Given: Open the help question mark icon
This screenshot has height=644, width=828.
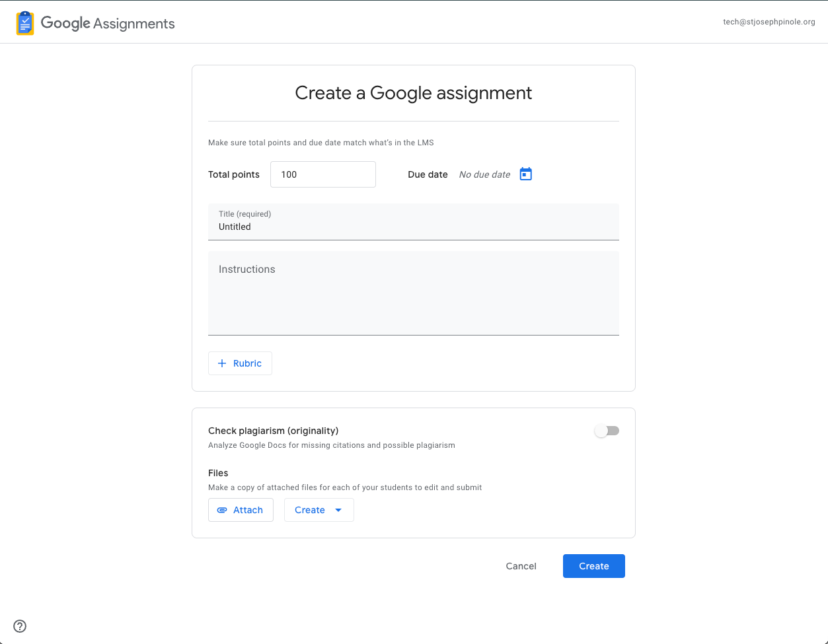Looking at the screenshot, I should click(x=20, y=626).
